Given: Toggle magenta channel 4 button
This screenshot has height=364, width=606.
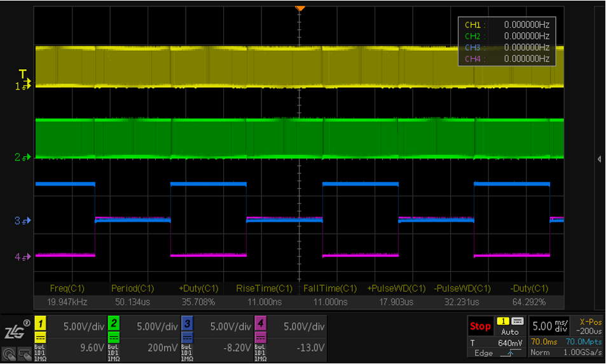Looking at the screenshot, I should (260, 324).
